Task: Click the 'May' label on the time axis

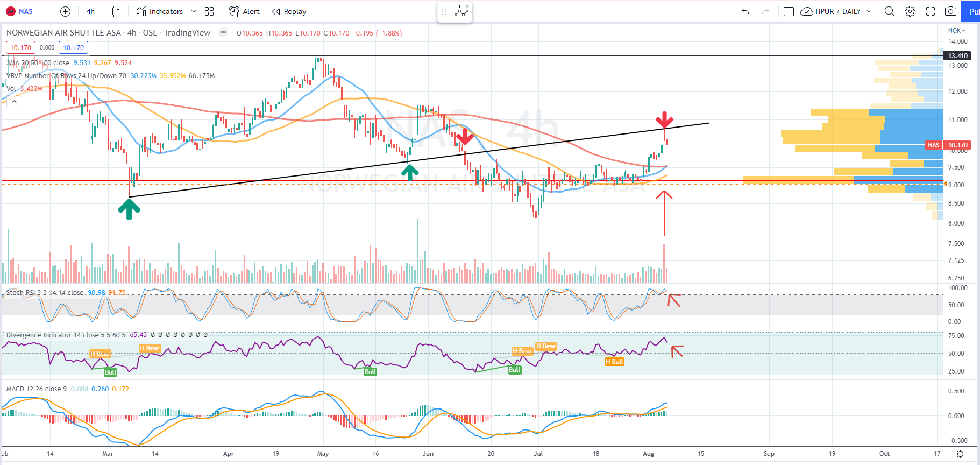Action: (x=323, y=454)
